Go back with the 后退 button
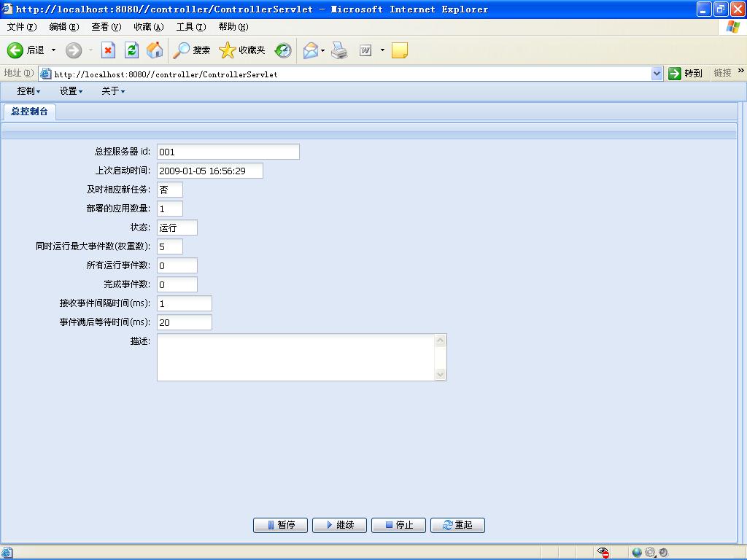The width and height of the screenshot is (747, 560). (26, 50)
